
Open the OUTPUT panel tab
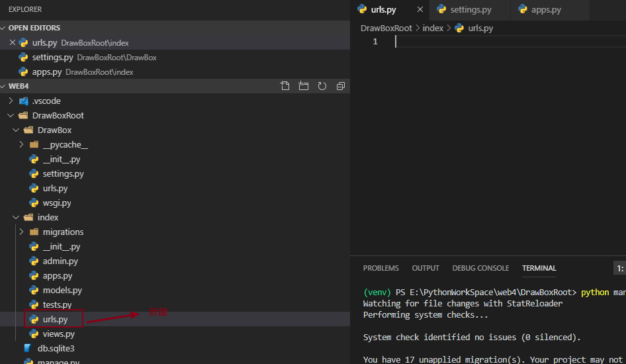pos(425,268)
